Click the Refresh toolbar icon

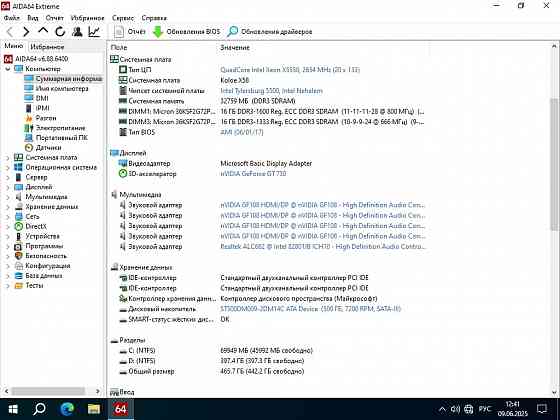[x=60, y=32]
